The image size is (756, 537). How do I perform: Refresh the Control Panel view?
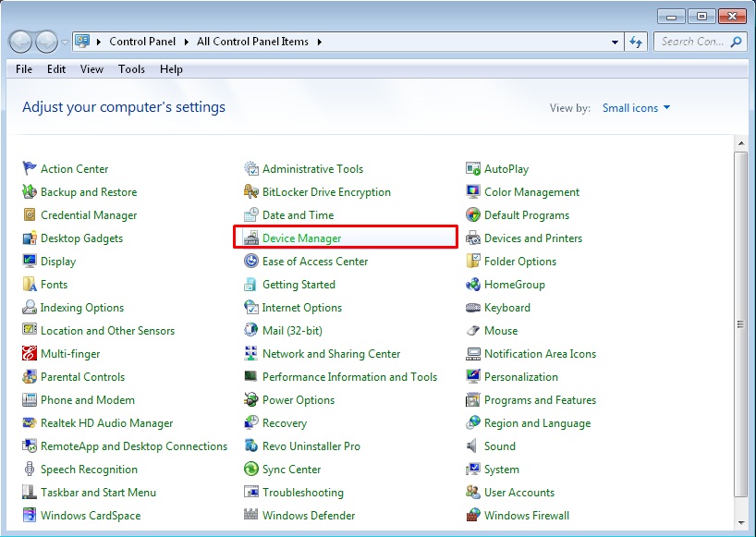(636, 42)
